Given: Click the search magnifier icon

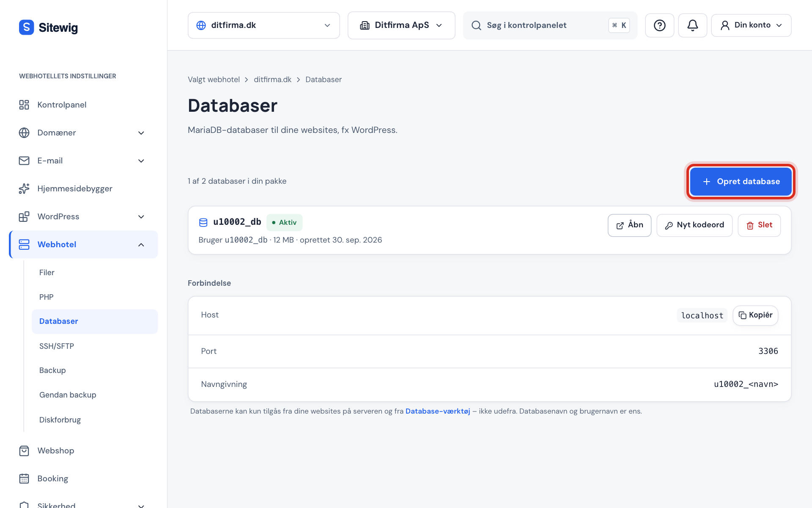Looking at the screenshot, I should (476, 25).
